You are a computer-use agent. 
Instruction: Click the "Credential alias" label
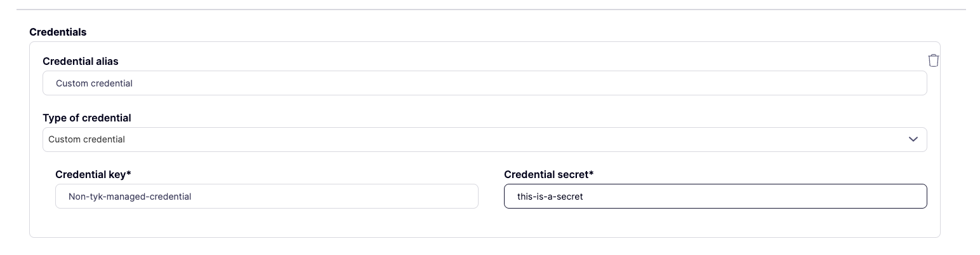point(81,62)
